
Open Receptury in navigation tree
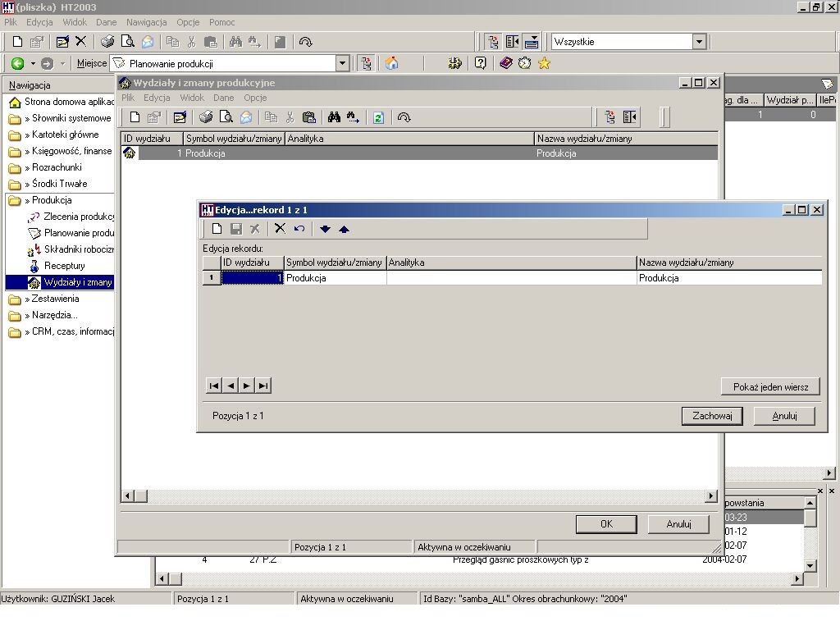click(x=64, y=266)
